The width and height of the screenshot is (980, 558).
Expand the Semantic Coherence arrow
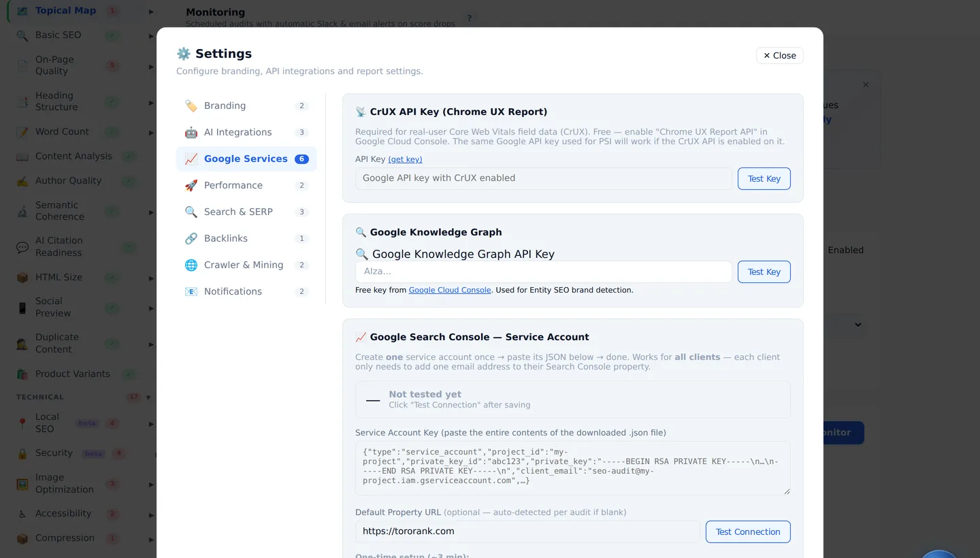coord(151,212)
